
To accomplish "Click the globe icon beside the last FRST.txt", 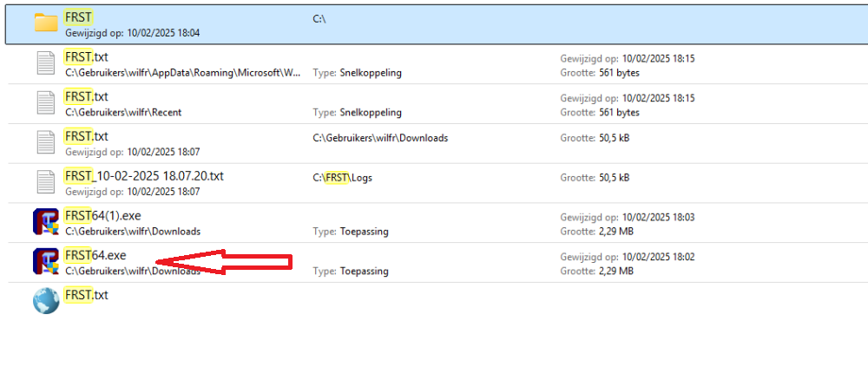I will (x=46, y=301).
